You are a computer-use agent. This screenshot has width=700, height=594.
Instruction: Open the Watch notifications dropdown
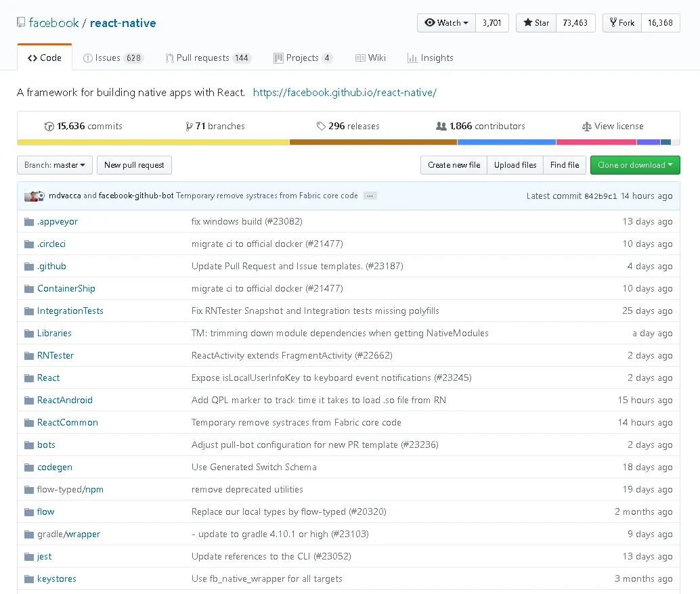coord(446,23)
